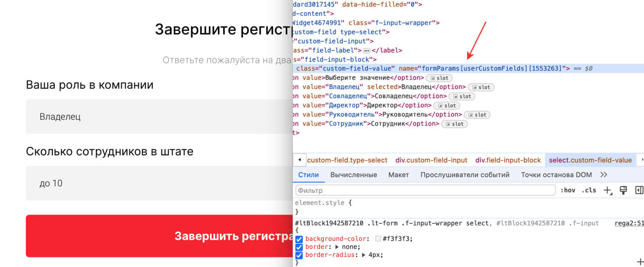This screenshot has height=267, width=644.
Task: Select the select.custom-field-value breadcrumb
Action: coord(590,160)
